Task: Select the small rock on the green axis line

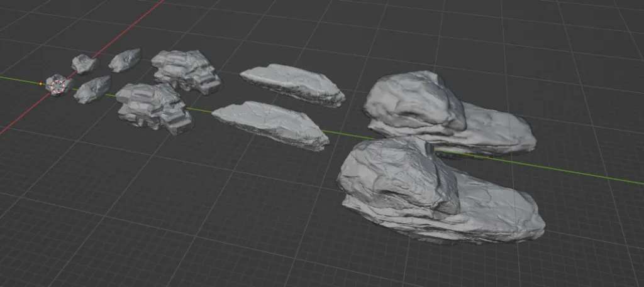Action: coord(93,89)
